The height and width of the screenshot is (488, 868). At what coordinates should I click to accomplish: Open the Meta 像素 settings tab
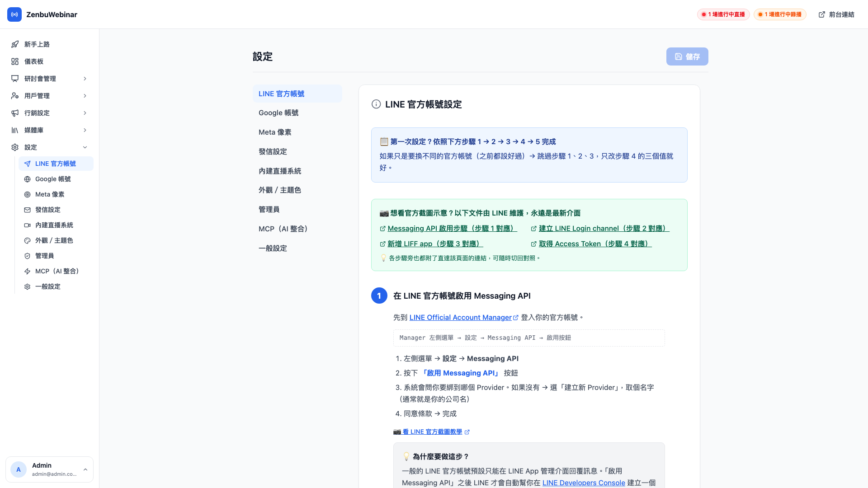297,132
